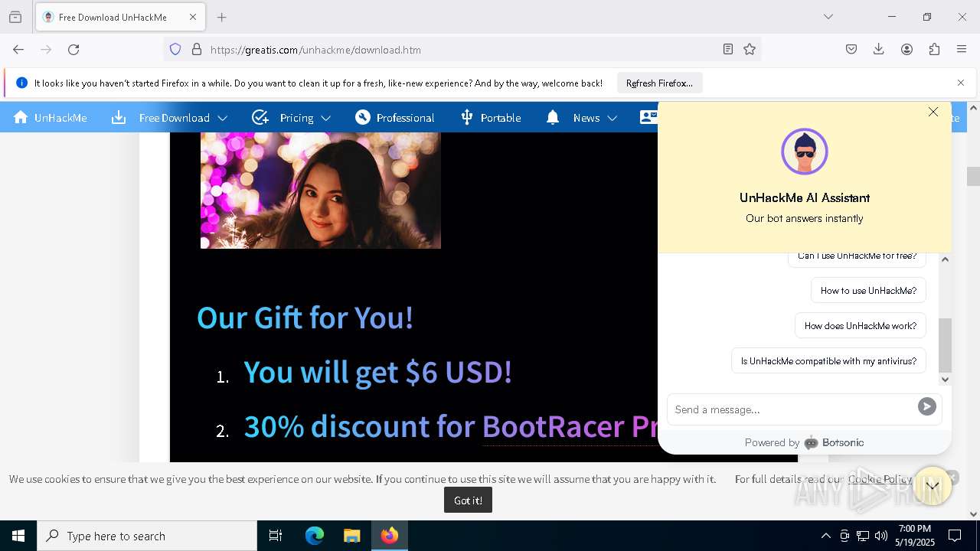Click the News bell icon
Screen dimensions: 980x551
point(553,117)
